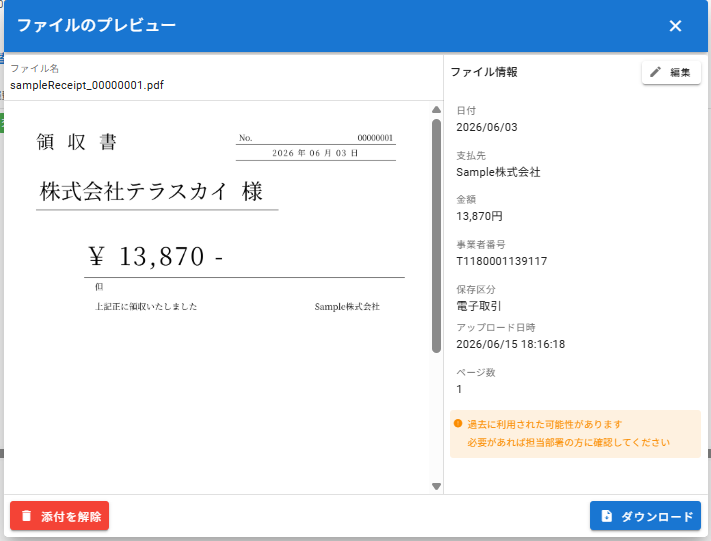Screen dimensions: 711x541
Task: Click upload timestamp 2026/06/15 18:16:18
Action: click(x=511, y=344)
